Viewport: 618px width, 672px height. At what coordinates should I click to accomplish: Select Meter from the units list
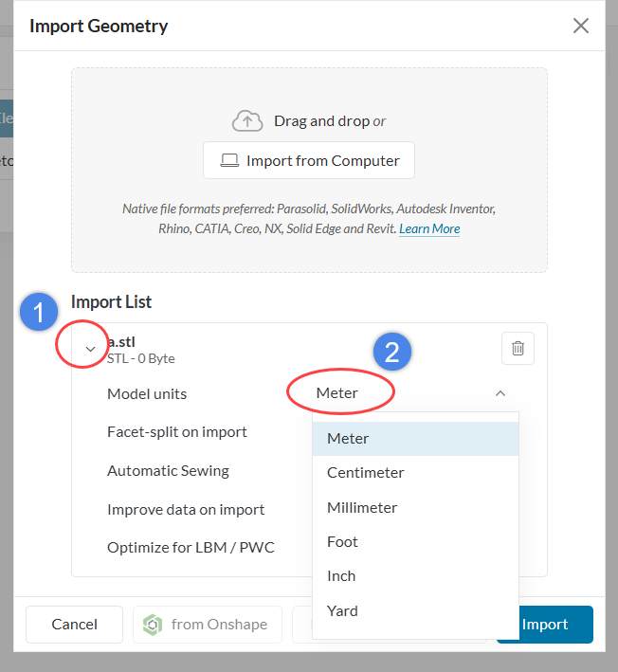coord(348,439)
